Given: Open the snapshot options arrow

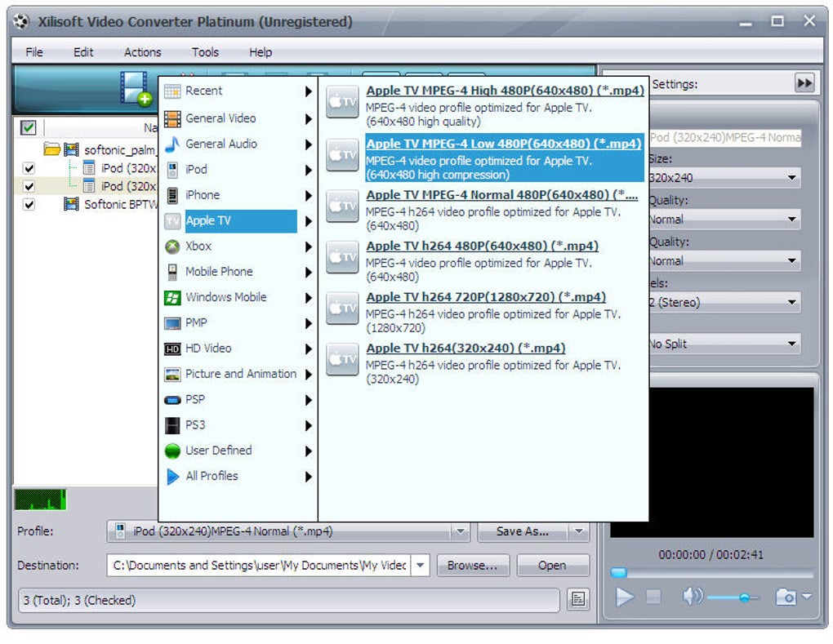Looking at the screenshot, I should pos(807,597).
